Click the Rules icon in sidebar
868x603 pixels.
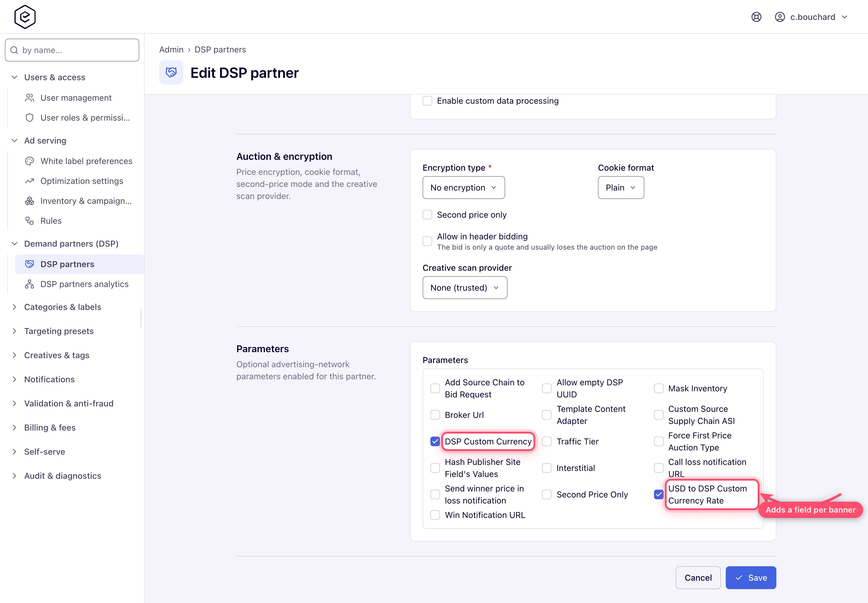(30, 221)
